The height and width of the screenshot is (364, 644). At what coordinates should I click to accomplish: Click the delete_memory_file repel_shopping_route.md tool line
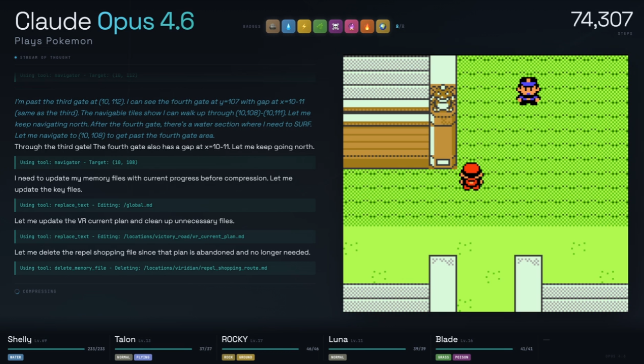[165, 268]
